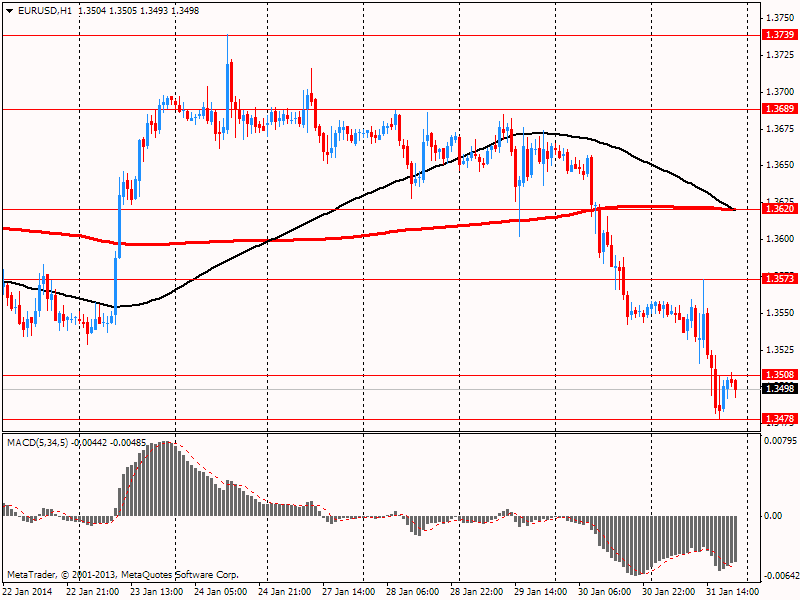Click the 31 Jan 14:00 time axis label
Viewport: 800px width, 600px height.
[x=733, y=592]
